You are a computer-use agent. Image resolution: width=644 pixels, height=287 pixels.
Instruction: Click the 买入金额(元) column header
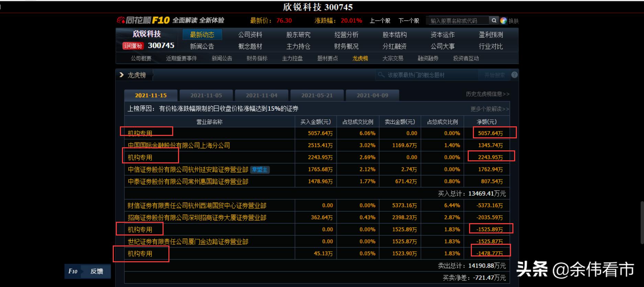pos(315,122)
